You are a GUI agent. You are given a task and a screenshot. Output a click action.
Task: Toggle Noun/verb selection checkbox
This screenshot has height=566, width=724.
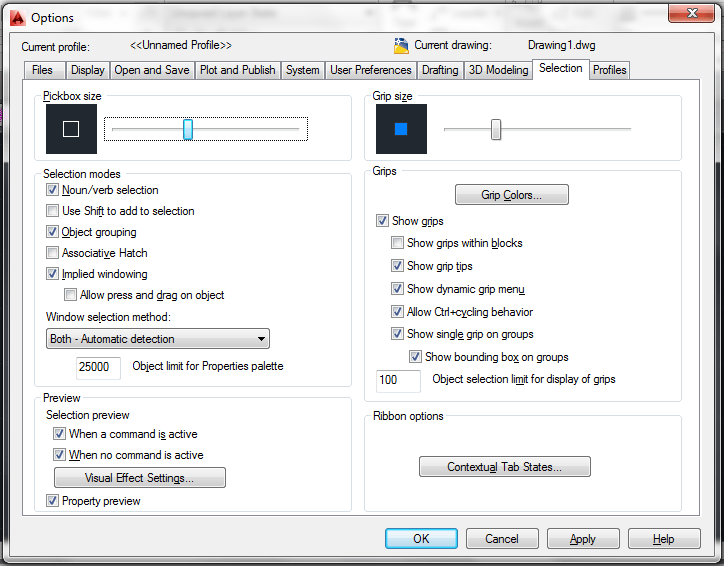[52, 190]
